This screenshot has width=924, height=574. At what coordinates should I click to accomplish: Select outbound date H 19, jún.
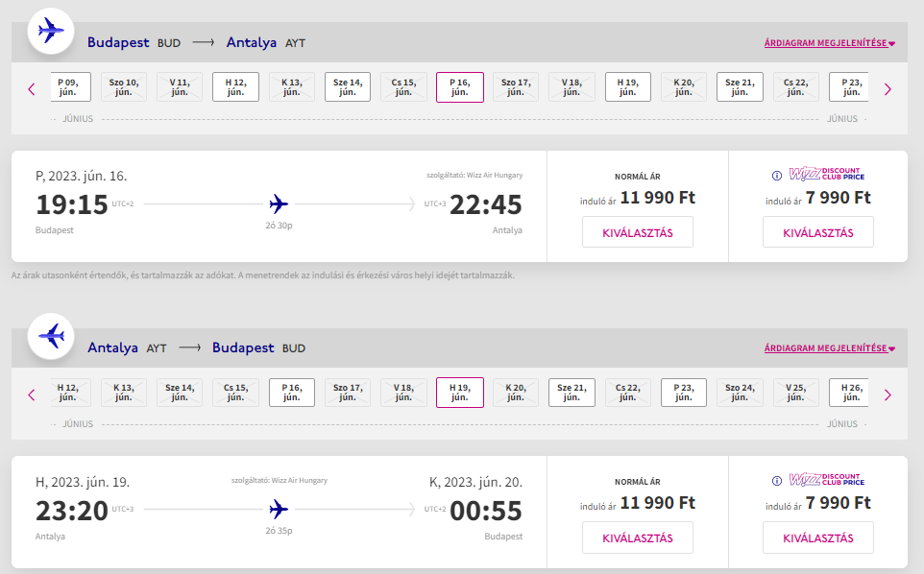point(628,87)
